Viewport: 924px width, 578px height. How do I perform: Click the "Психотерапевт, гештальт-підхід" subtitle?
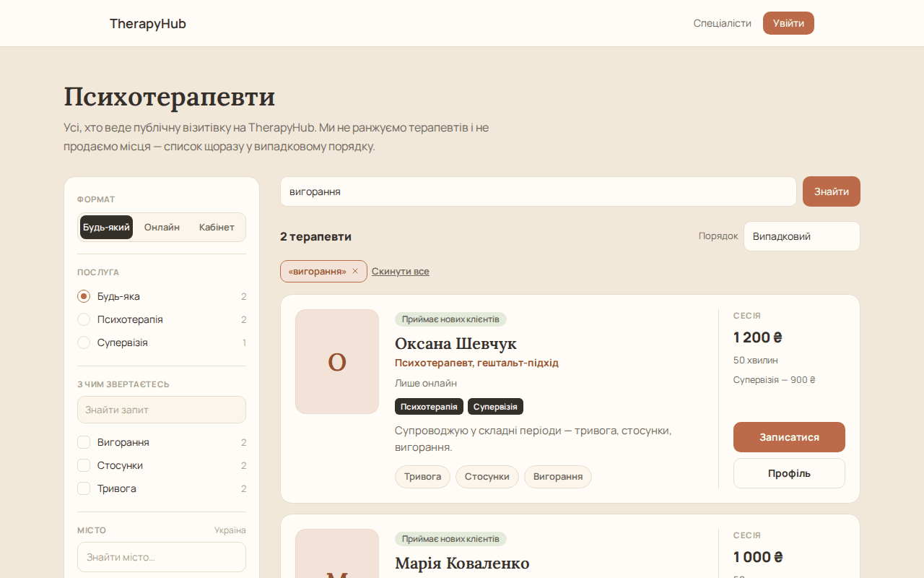tap(476, 363)
